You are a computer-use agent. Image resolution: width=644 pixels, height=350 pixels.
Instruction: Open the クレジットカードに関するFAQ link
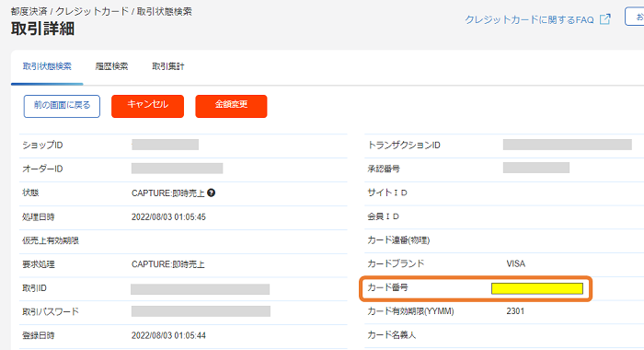coord(529,19)
